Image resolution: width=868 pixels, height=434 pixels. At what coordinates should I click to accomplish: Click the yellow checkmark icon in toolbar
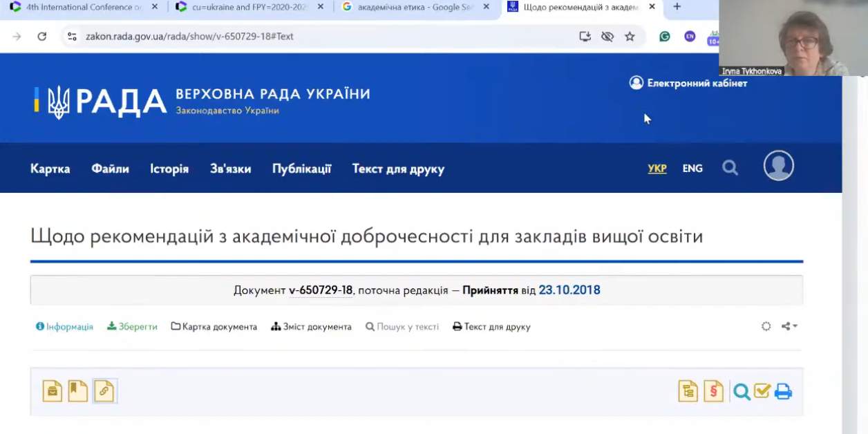[762, 391]
